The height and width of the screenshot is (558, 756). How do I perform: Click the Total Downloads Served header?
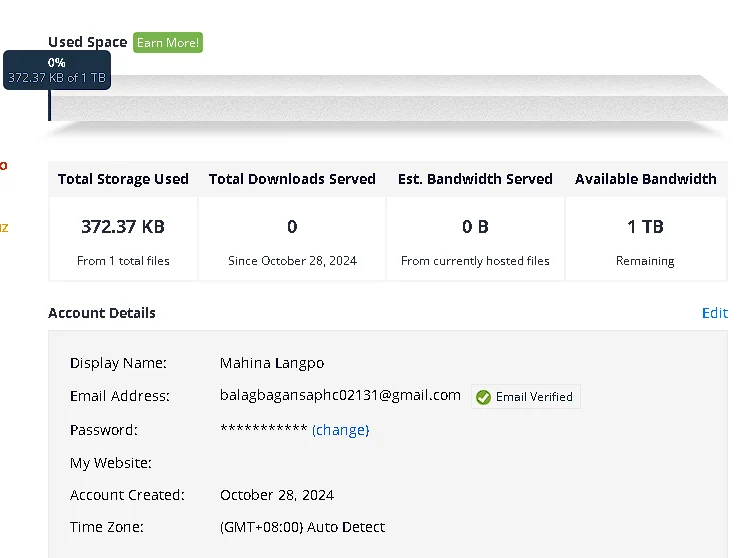coord(292,179)
